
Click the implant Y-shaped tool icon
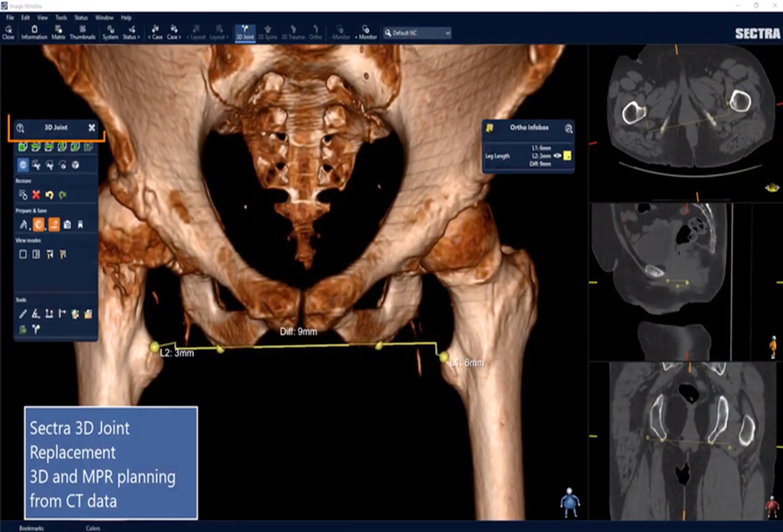point(36,329)
